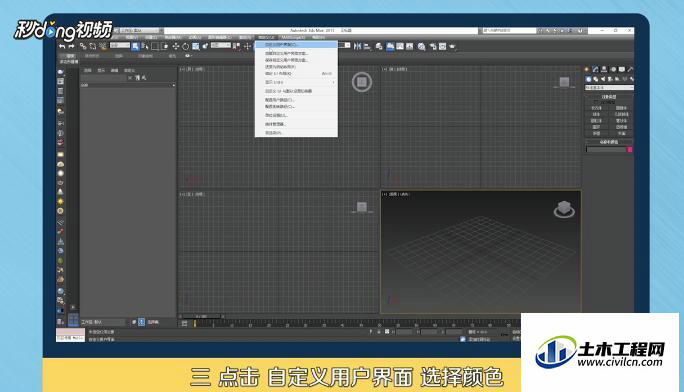Select the Cameras category in Create panel
This screenshot has width=684, height=392.
coord(610,79)
